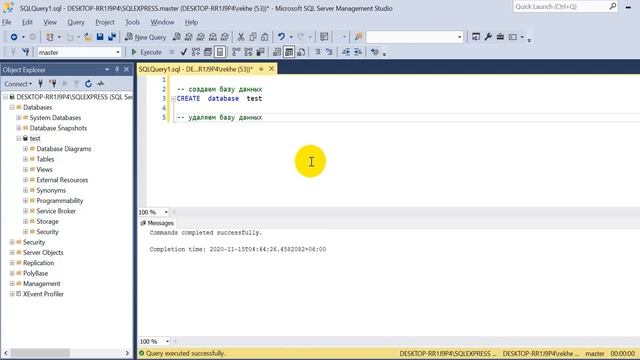The width and height of the screenshot is (640, 360).
Task: Display Estimated Execution Plan icon
Action: point(196,52)
